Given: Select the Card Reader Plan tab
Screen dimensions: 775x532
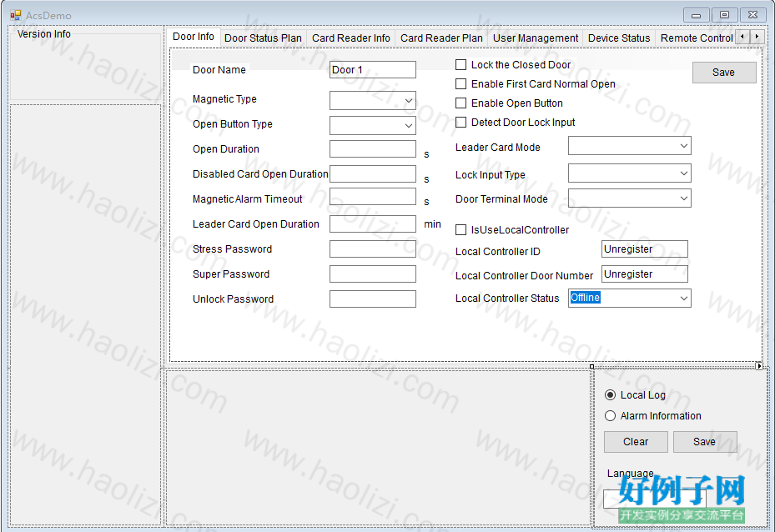Looking at the screenshot, I should pos(441,38).
